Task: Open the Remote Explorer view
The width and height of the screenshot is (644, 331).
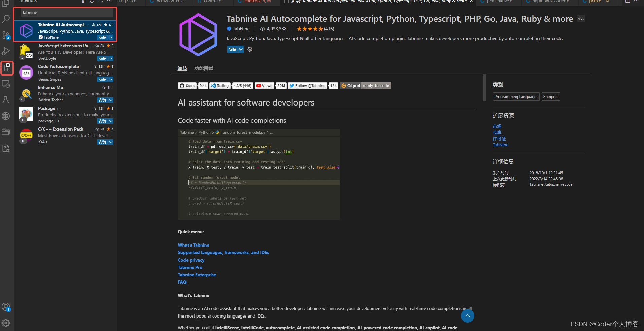Action: point(6,84)
